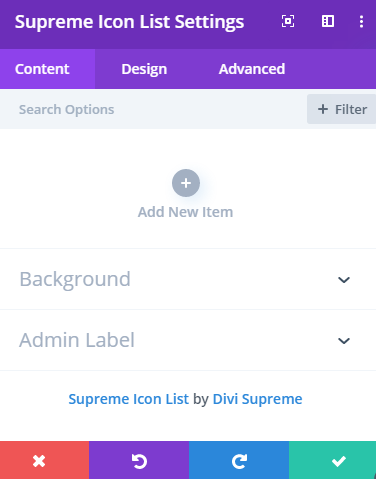Image resolution: width=376 pixels, height=479 pixels.
Task: Focus the Search Options field
Action: point(153,109)
